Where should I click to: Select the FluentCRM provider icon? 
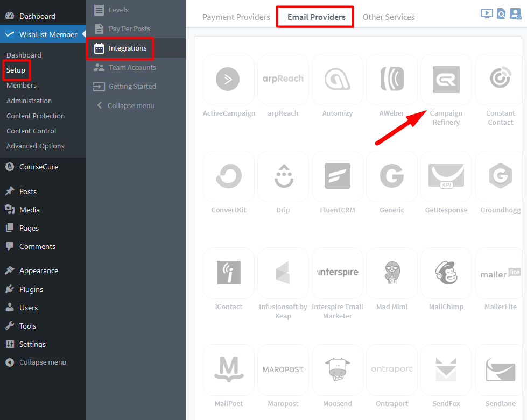pos(338,176)
